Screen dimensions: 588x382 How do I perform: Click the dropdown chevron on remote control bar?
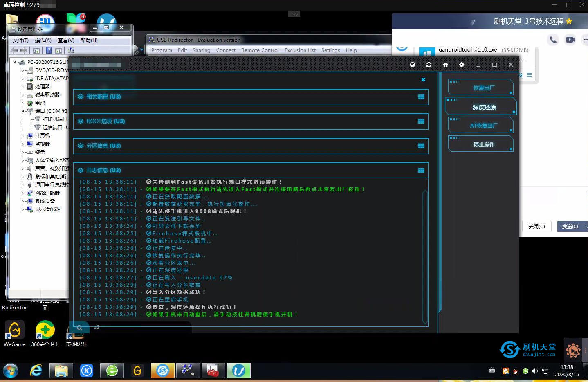point(294,13)
